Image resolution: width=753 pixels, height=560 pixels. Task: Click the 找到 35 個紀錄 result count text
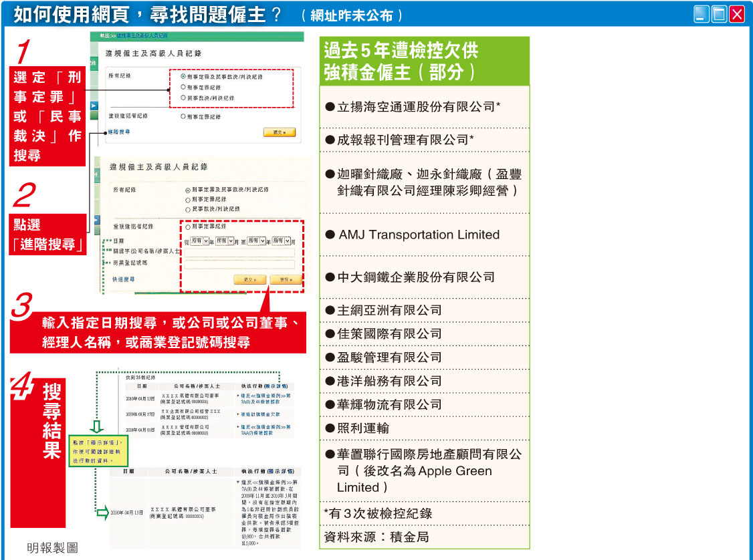pyautogui.click(x=140, y=377)
